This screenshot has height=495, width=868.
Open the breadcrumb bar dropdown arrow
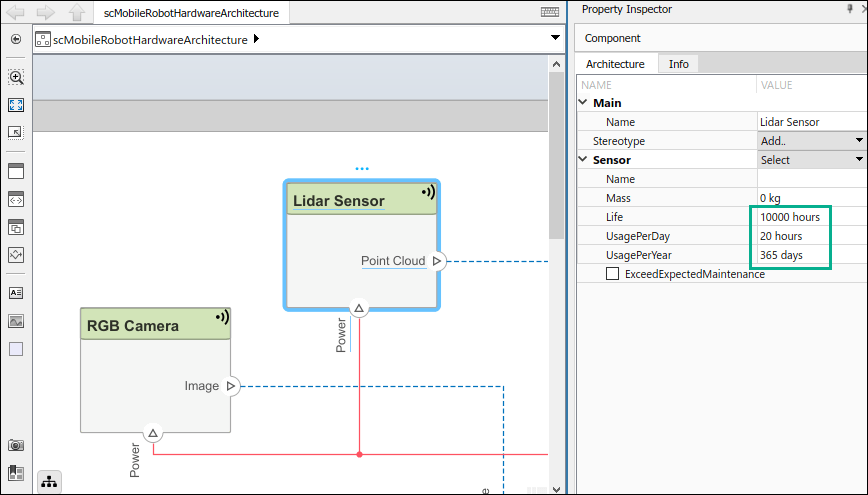(x=556, y=39)
